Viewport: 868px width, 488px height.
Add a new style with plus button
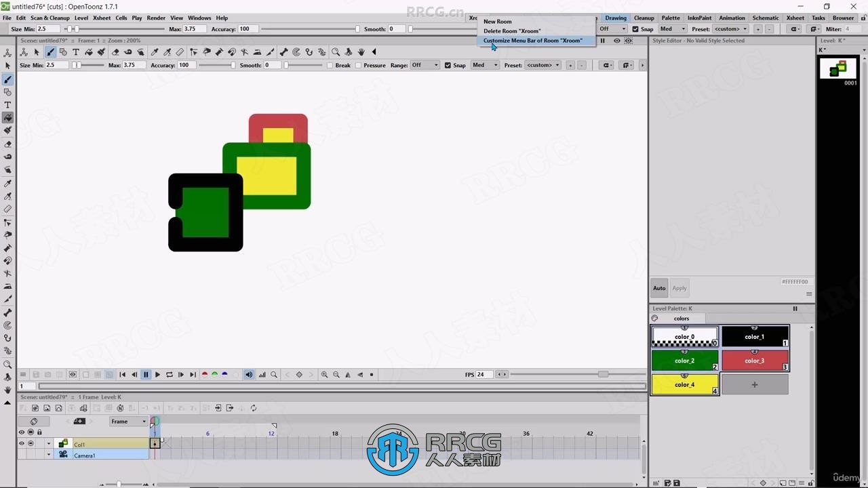click(755, 384)
